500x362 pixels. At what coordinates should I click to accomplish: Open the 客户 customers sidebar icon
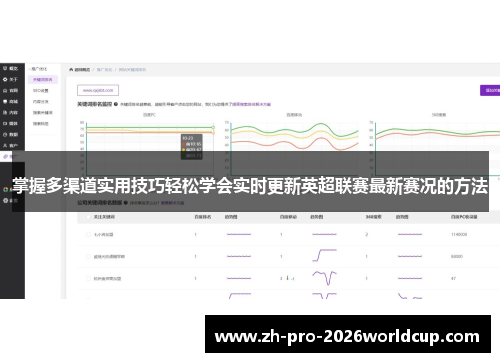point(5,145)
